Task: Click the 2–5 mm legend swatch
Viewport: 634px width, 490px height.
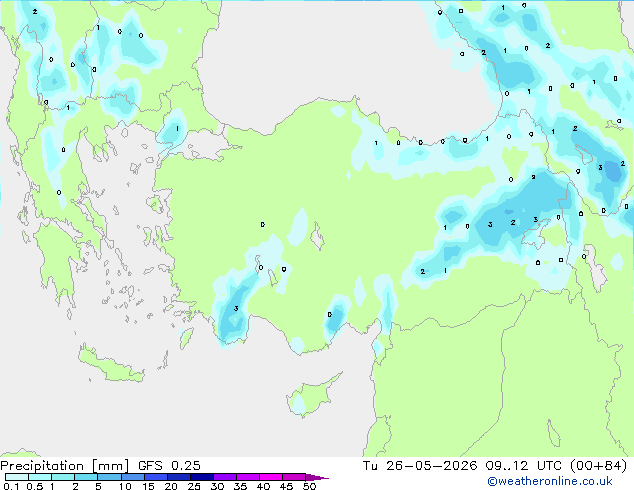Action: [86, 477]
